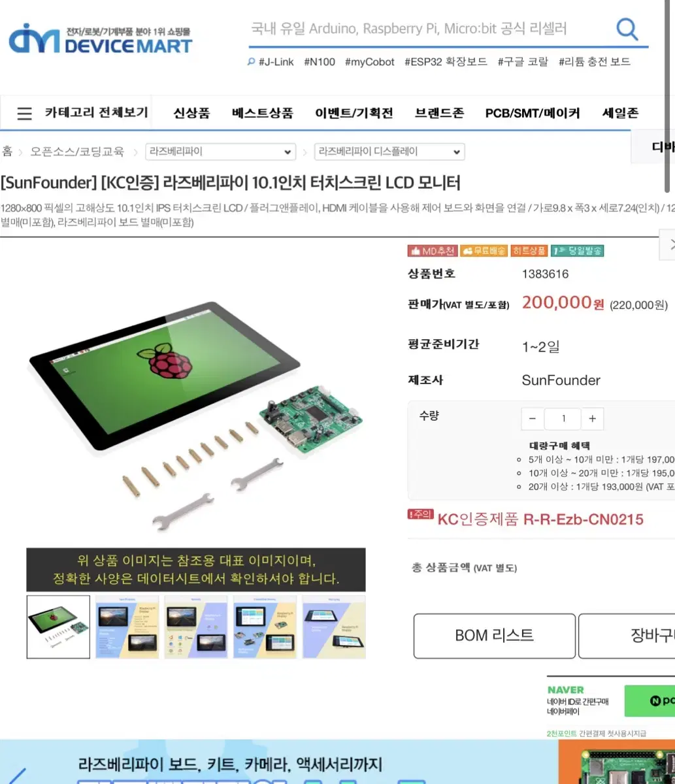
Task: Open the 라즈베리파이 category dropdown
Action: pos(220,152)
